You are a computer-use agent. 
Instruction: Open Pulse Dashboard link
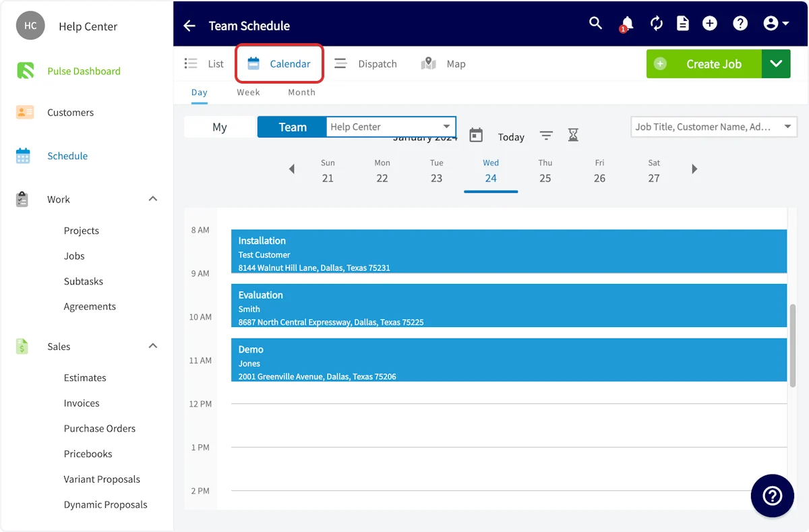click(84, 71)
